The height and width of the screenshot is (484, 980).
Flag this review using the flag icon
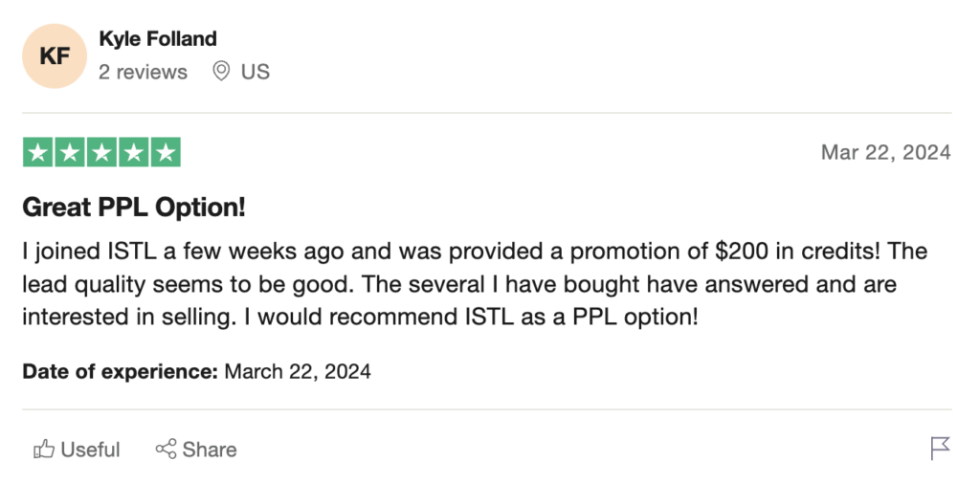pos(940,448)
